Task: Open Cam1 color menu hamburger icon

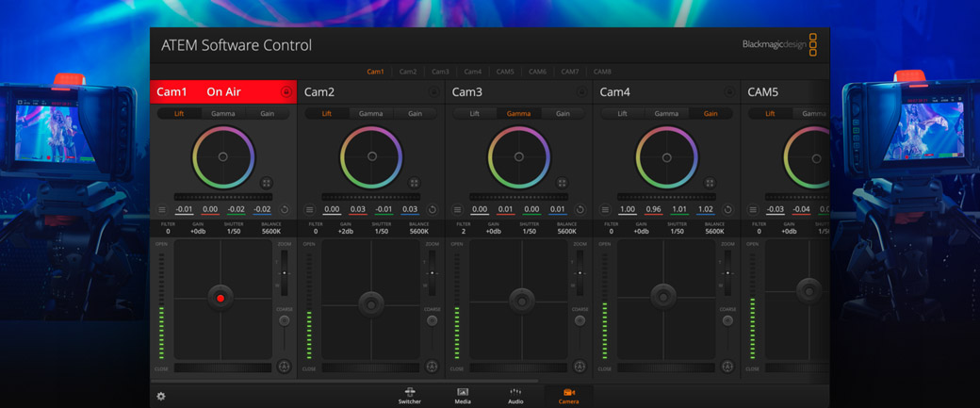Action: (x=162, y=210)
